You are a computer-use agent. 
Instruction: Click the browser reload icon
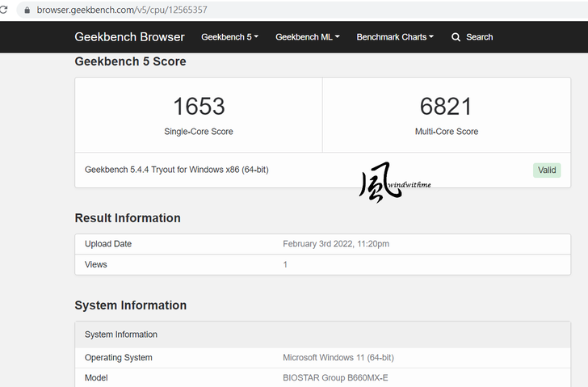pos(3,11)
